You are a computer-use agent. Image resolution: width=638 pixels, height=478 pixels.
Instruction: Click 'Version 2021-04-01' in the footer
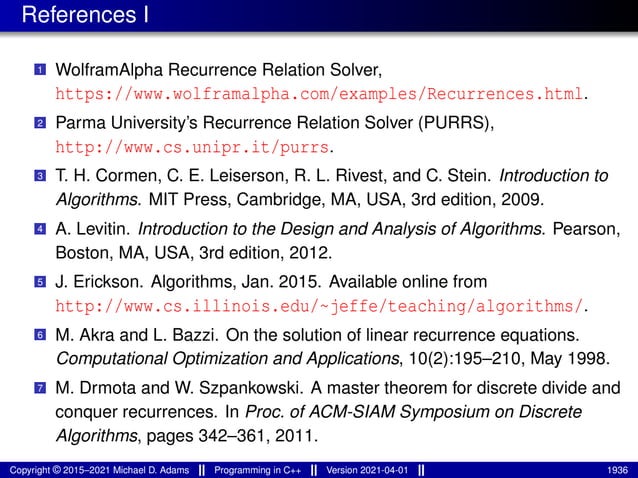pyautogui.click(x=367, y=470)
